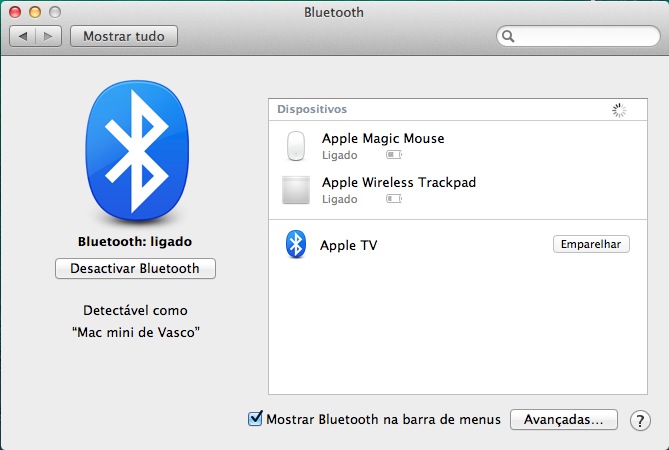The width and height of the screenshot is (669, 450).
Task: Click the back navigation arrow
Action: (23, 36)
